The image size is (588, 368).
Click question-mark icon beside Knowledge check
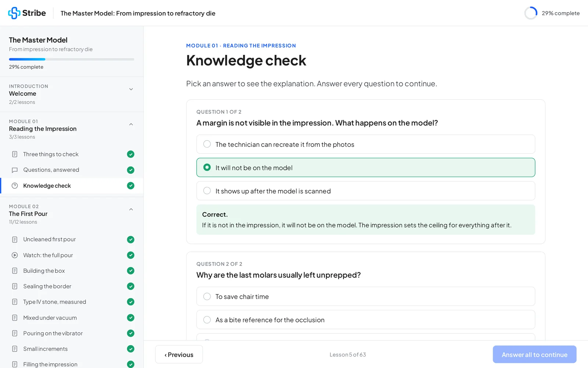pos(15,186)
